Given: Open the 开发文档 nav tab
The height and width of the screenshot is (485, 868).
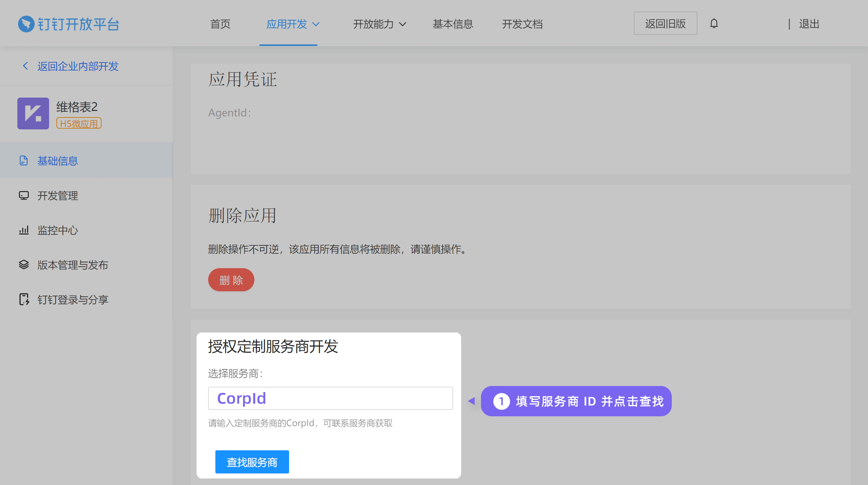Looking at the screenshot, I should [x=522, y=24].
